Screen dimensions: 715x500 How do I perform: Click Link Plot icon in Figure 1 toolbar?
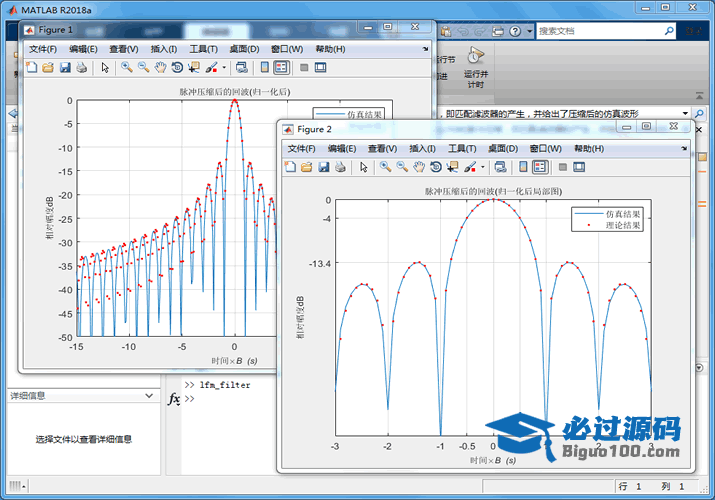pos(242,67)
